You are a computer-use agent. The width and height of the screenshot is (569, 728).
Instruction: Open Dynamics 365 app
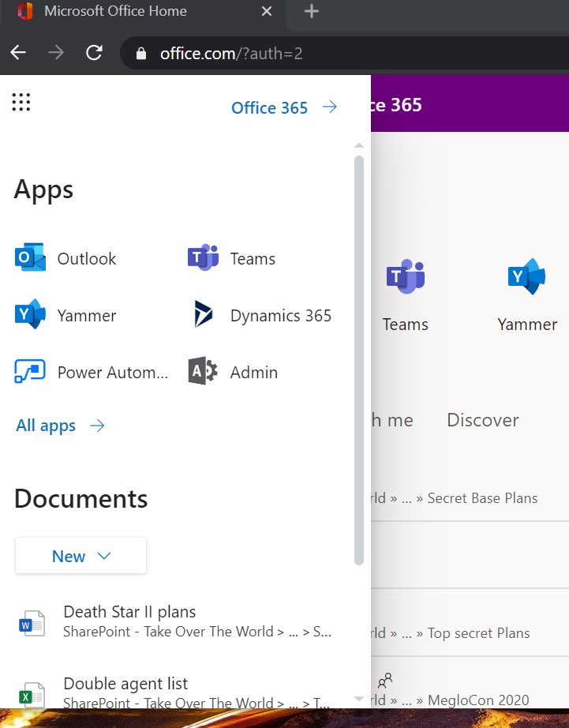(263, 315)
